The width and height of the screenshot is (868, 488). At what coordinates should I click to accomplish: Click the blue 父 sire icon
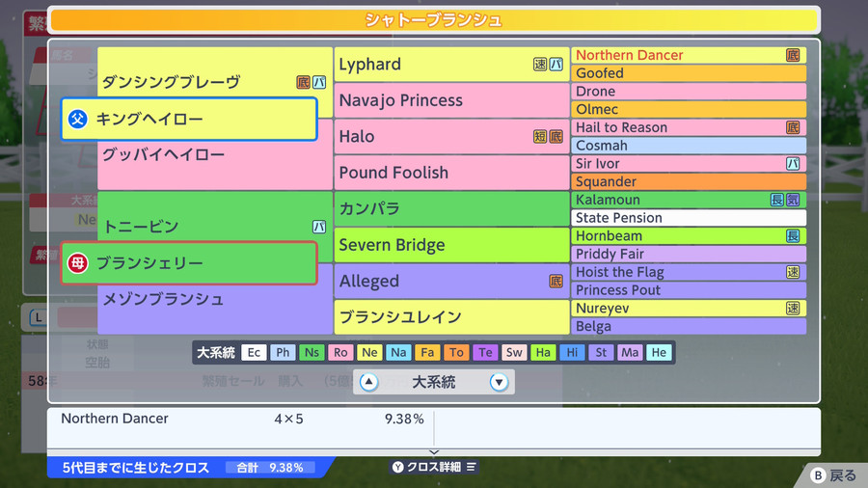click(x=77, y=119)
